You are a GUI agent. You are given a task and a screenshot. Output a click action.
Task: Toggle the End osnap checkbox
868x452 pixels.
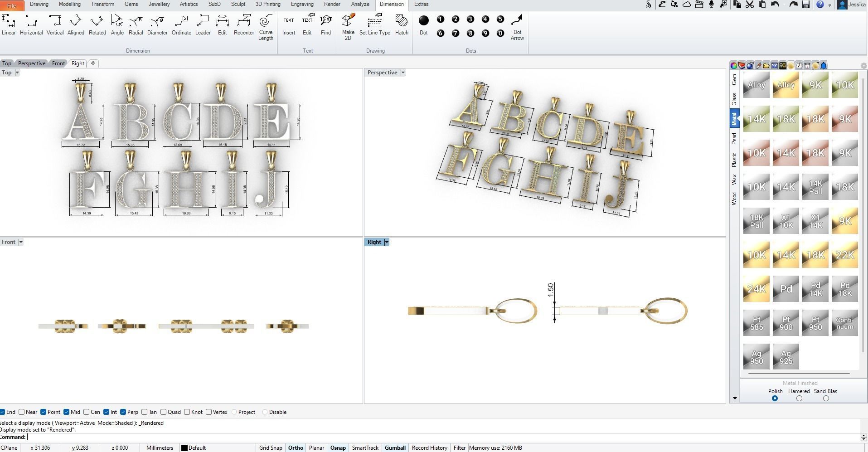(3, 412)
